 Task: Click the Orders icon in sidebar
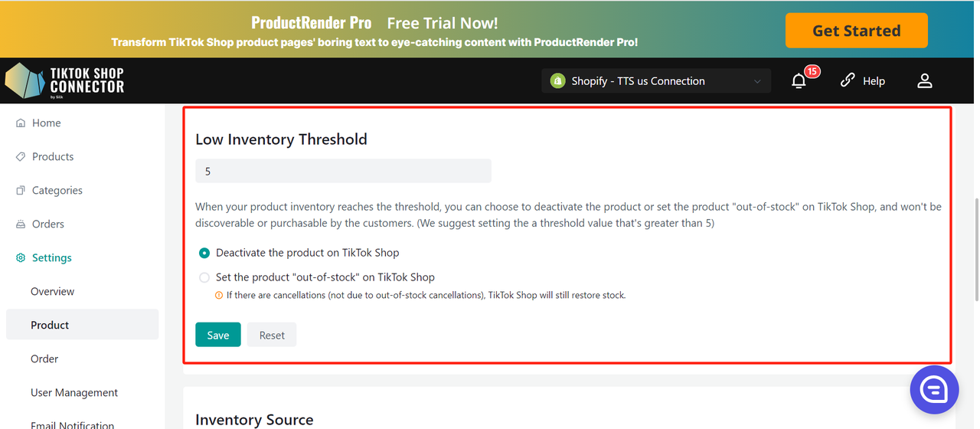pos(21,224)
